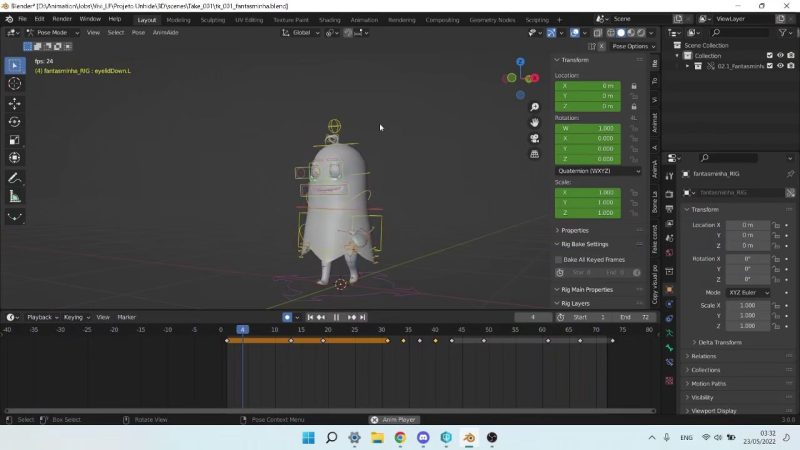Click the pan view hand icon
Screen dimensions: 800x450
tap(536, 122)
